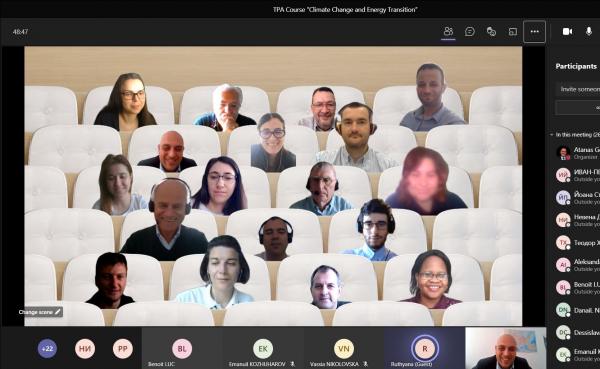Click the Invite someone input field
Viewport: 600px width, 369px height.
tap(577, 89)
